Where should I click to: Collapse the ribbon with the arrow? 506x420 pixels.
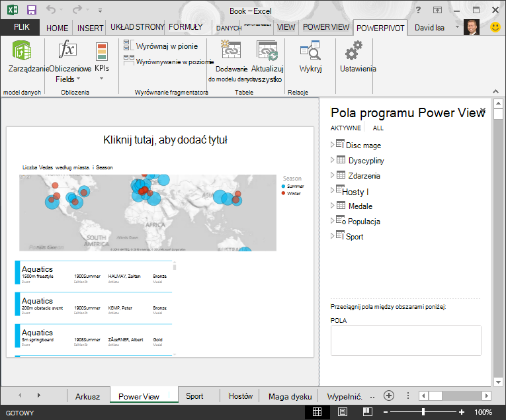(x=495, y=92)
